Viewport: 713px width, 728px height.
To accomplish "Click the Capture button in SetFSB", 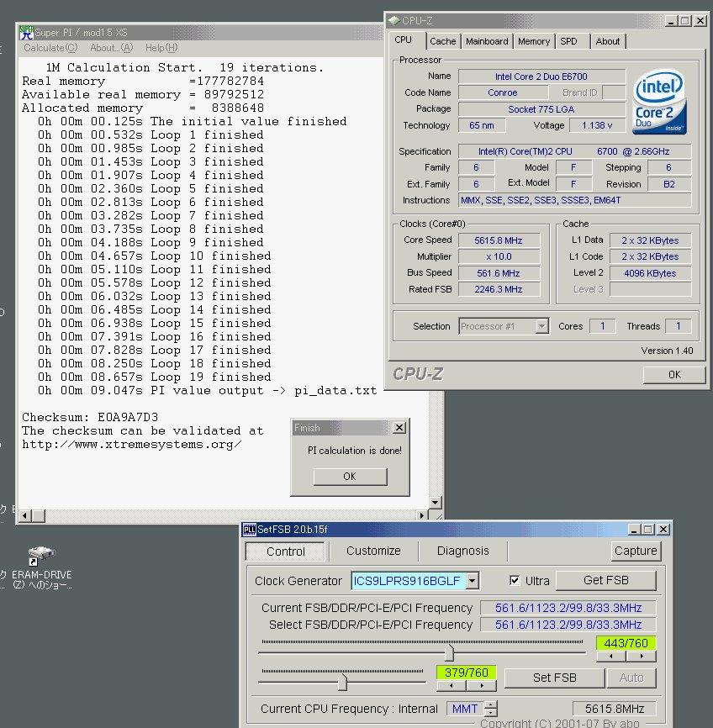I will [636, 551].
